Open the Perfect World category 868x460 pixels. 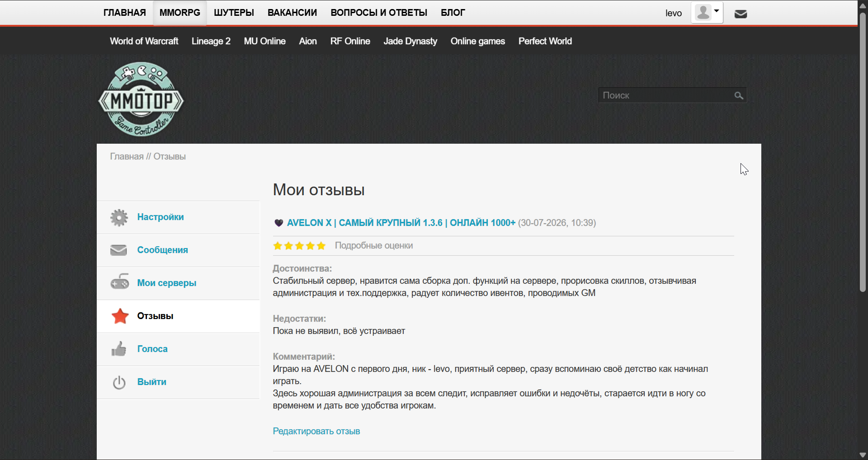[545, 41]
